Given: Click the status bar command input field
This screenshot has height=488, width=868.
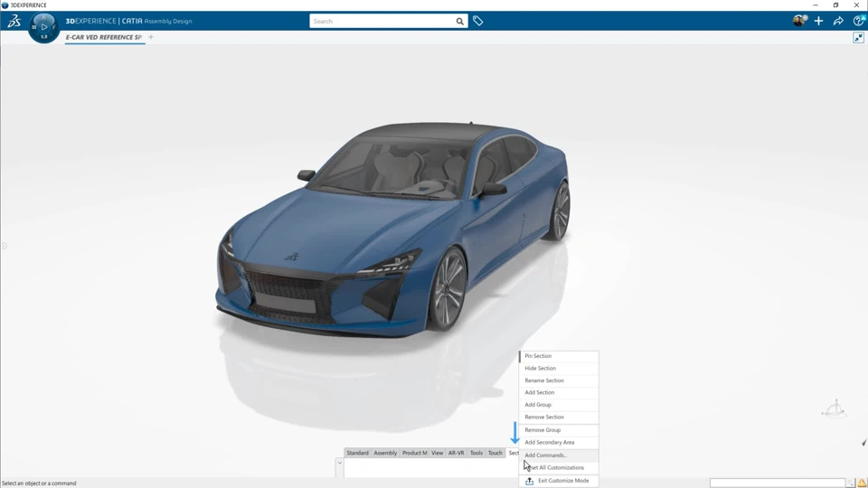Looking at the screenshot, I should click(x=778, y=483).
